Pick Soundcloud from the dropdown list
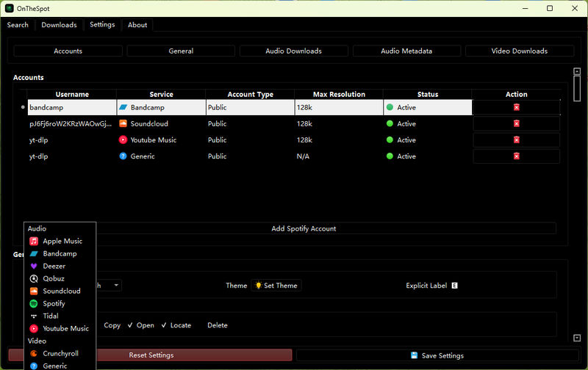This screenshot has height=370, width=588. tap(60, 291)
